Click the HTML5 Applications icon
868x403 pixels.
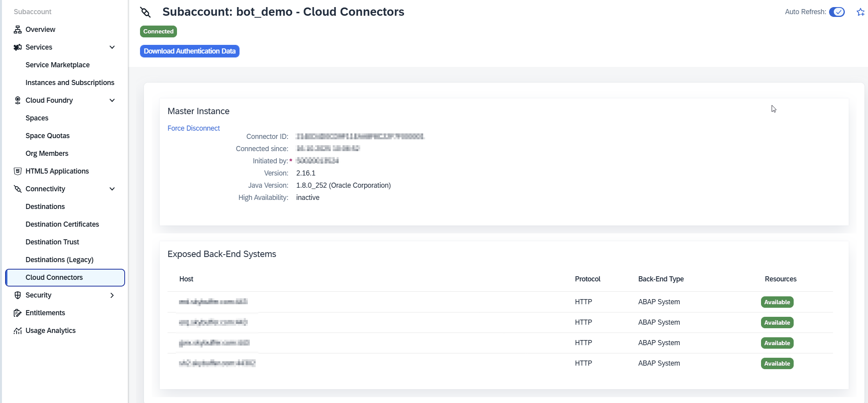click(x=17, y=171)
